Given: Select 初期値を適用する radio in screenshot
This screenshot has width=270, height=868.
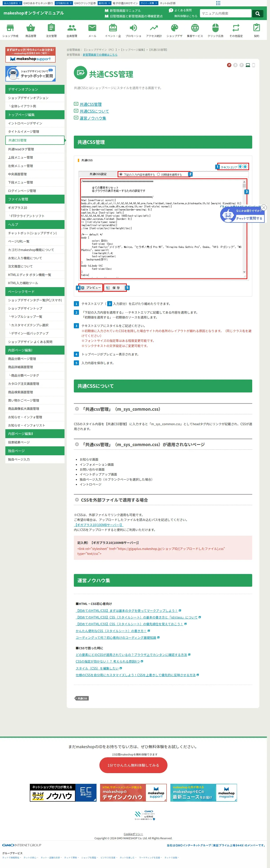Looking at the screenshot, I should pyautogui.click(x=158, y=175).
